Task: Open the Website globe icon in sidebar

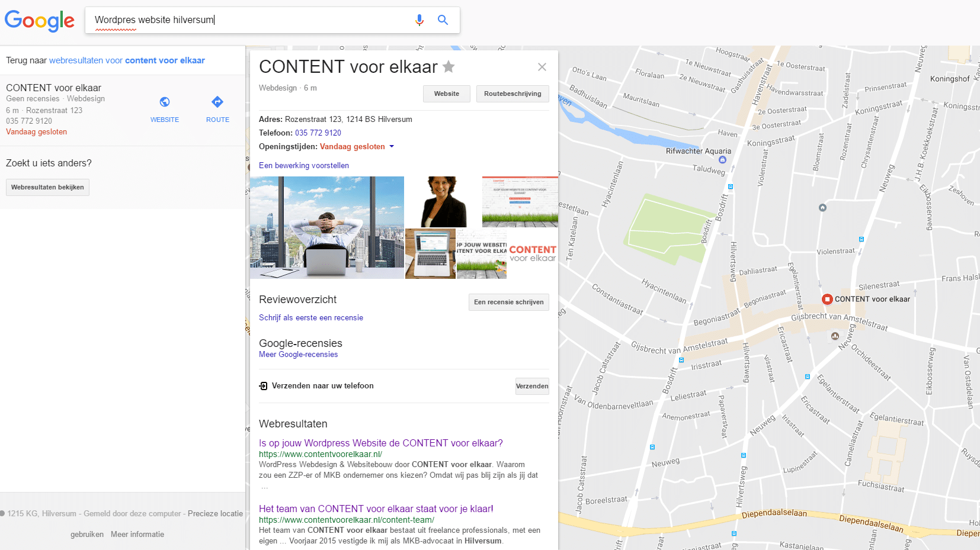Action: pyautogui.click(x=165, y=102)
